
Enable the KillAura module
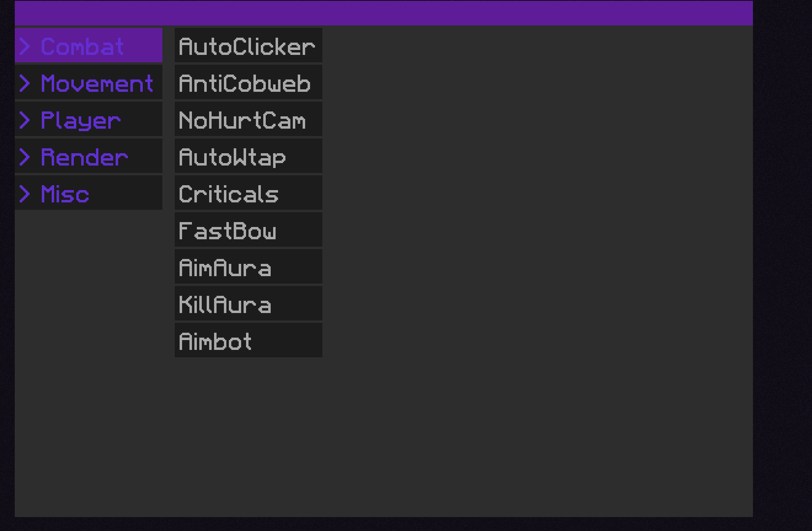[x=249, y=303]
